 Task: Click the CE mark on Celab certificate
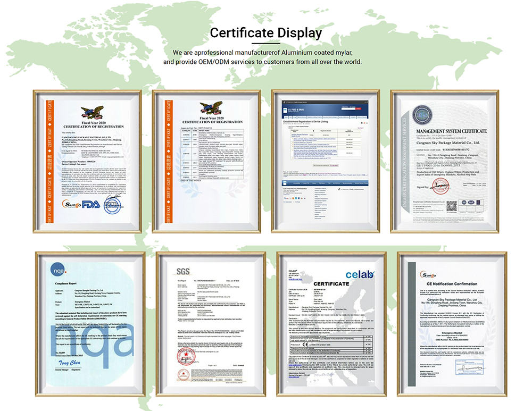point(305,345)
